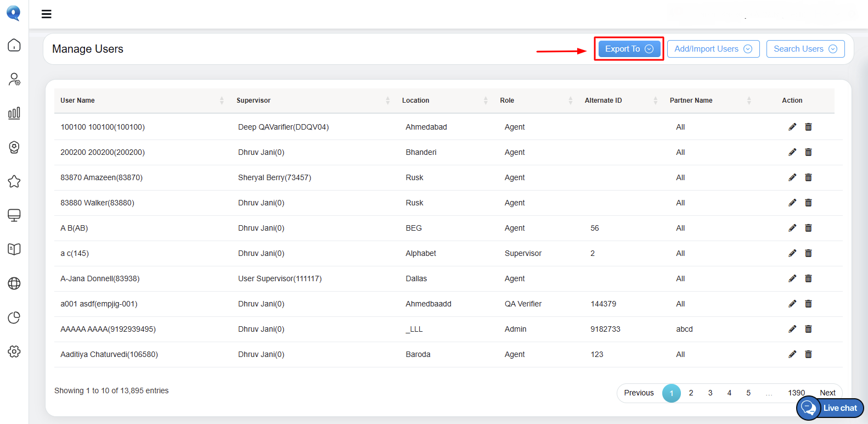This screenshot has height=424, width=868.
Task: Edit user A-Jana Donnell(83938)
Action: point(792,278)
